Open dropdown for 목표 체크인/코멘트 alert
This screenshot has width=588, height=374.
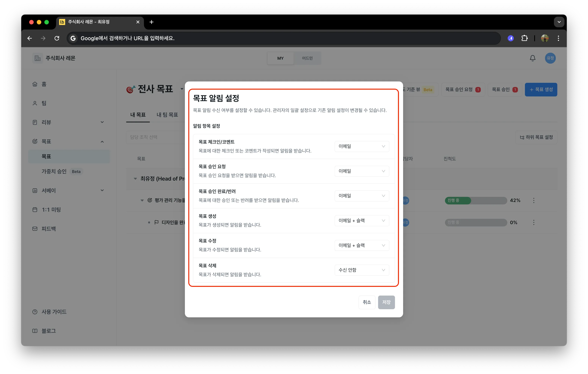[362, 146]
